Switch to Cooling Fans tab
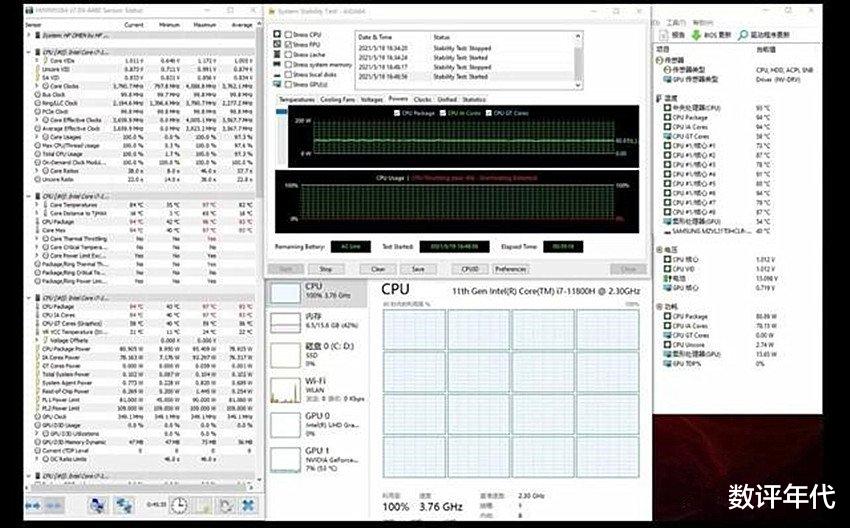 (337, 100)
